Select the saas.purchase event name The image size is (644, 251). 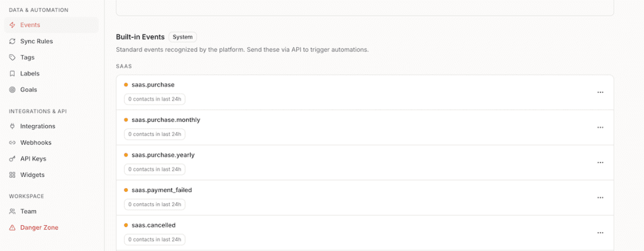coord(153,85)
